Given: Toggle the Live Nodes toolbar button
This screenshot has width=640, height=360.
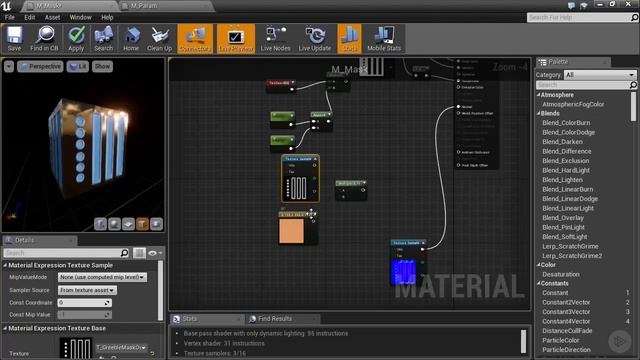Looking at the screenshot, I should (x=276, y=39).
